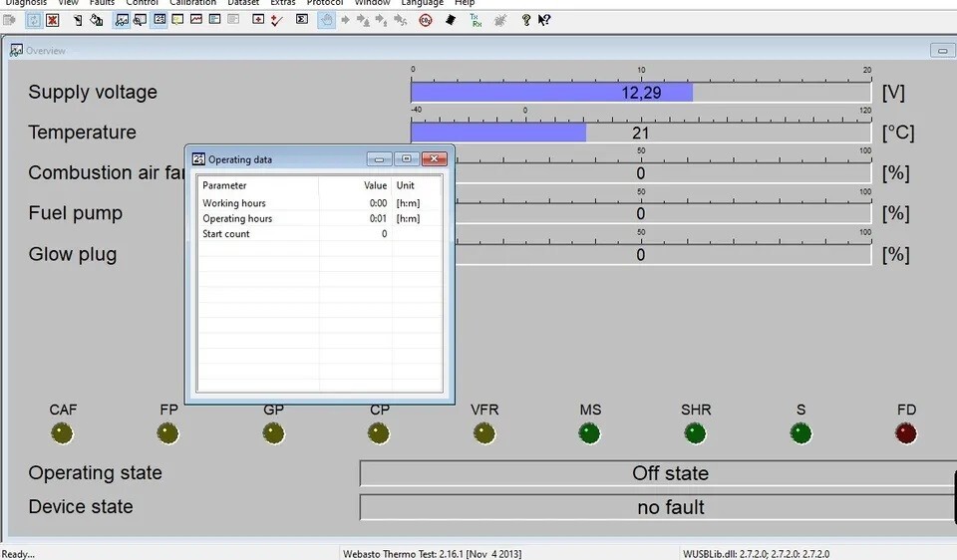Click the graph chart toolbar icon

coord(196,20)
